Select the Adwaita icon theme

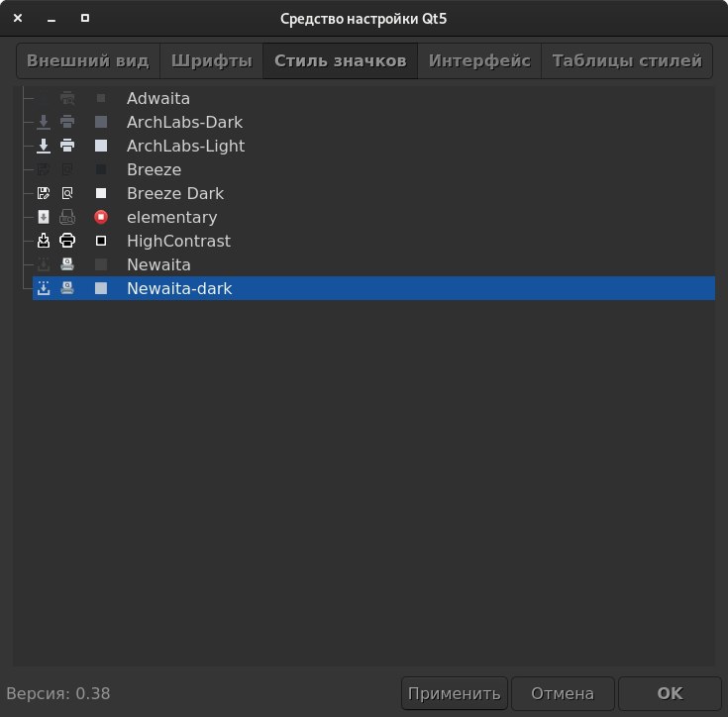[373, 98]
